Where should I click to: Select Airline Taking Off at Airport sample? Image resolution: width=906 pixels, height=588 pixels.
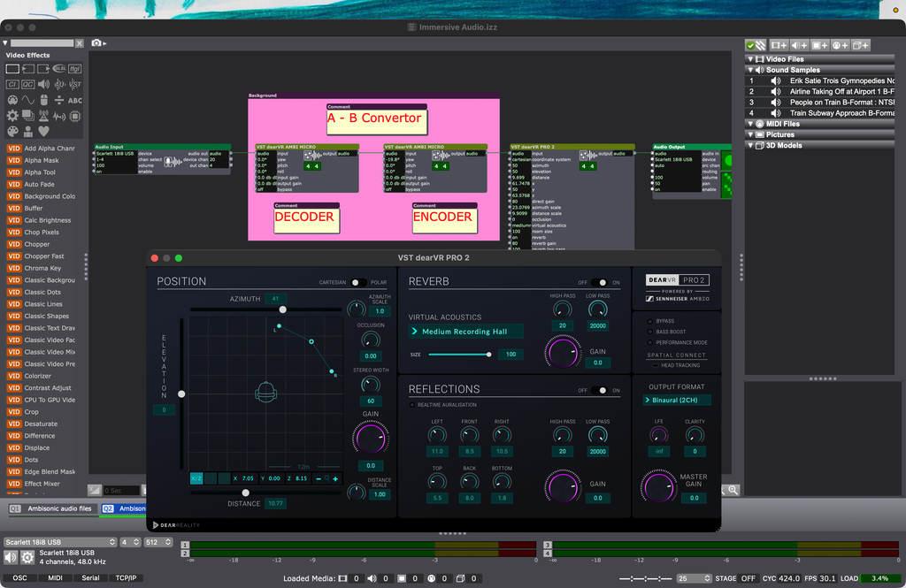tap(819, 91)
